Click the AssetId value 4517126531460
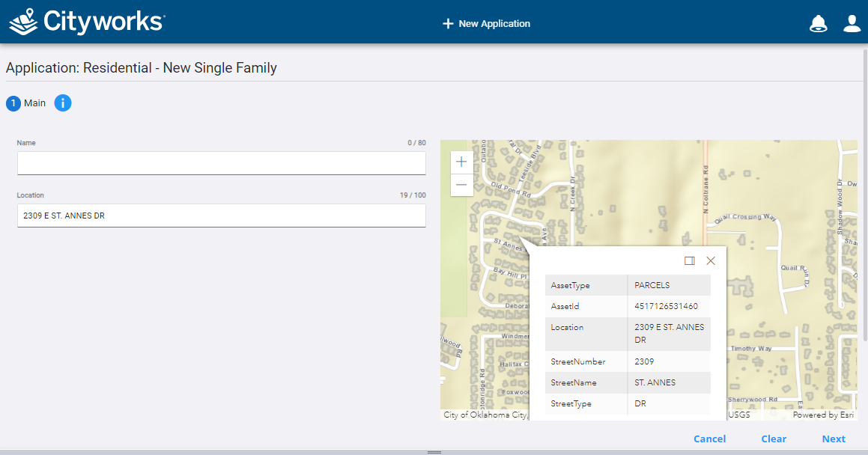Screen dimensions: 868x455 click(x=666, y=306)
